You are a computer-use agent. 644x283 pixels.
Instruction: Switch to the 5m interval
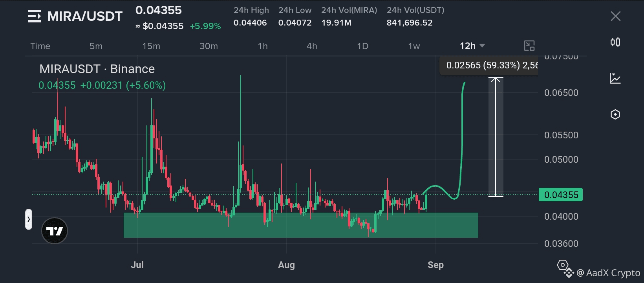pyautogui.click(x=96, y=46)
